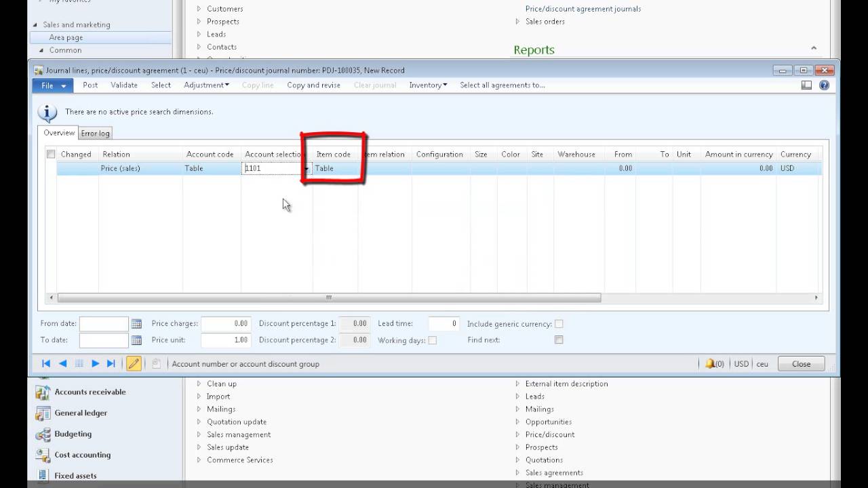The width and height of the screenshot is (868, 488).
Task: Click the Close button
Action: click(801, 364)
